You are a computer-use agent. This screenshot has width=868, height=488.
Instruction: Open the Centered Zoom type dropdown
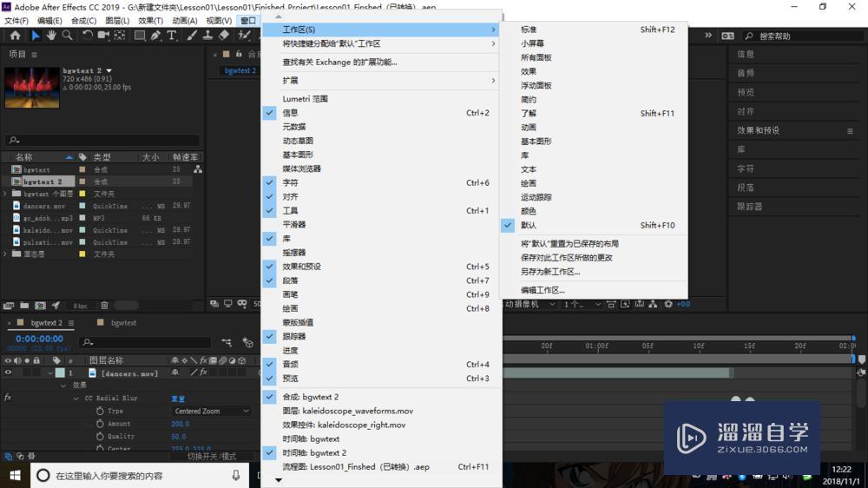pyautogui.click(x=211, y=411)
